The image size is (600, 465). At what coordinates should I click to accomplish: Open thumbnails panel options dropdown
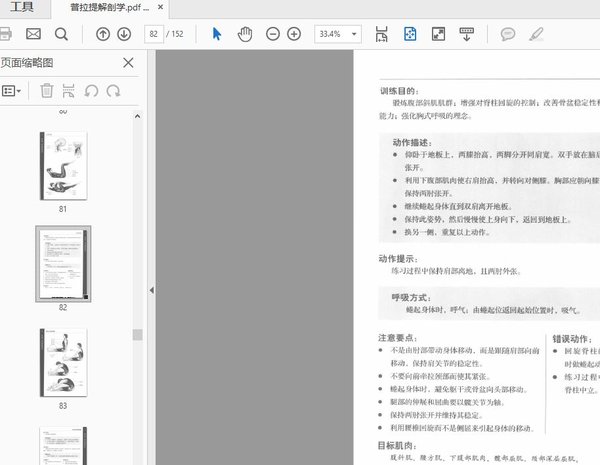tap(13, 91)
